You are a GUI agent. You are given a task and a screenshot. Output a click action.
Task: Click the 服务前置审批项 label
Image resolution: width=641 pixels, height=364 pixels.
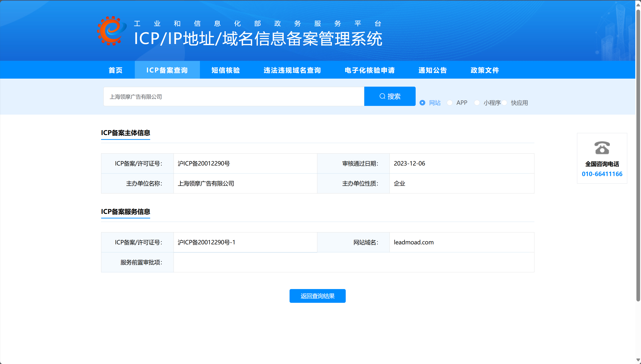point(141,262)
